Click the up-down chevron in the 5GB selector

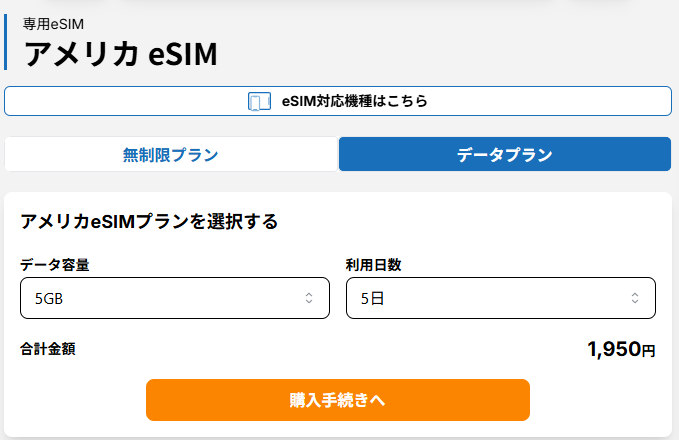[309, 298]
